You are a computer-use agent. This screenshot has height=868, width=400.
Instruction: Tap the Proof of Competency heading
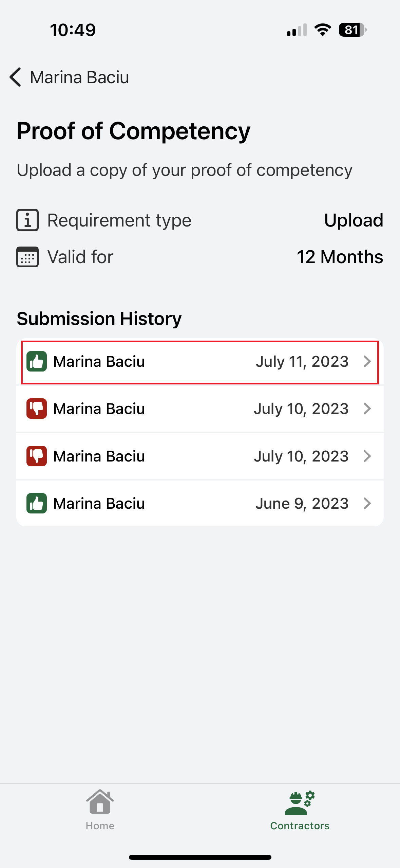[133, 131]
